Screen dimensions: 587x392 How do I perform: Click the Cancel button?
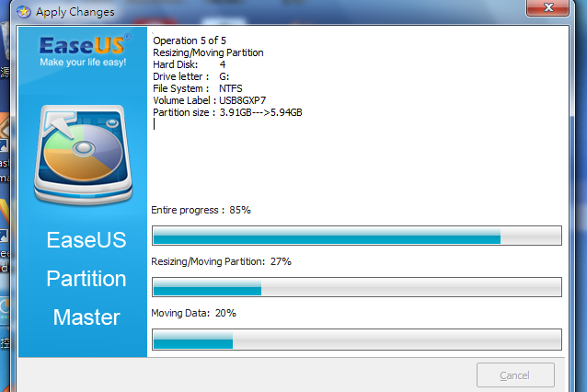(515, 375)
